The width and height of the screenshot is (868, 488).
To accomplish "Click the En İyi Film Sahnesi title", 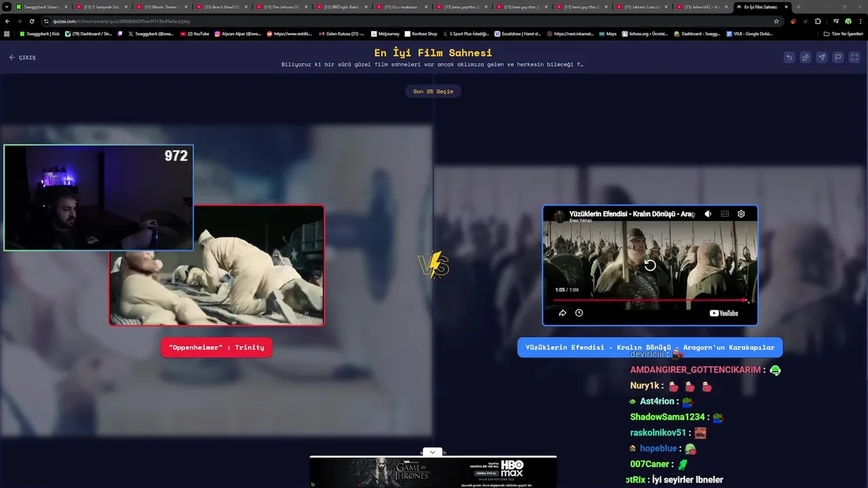I will pyautogui.click(x=433, y=52).
